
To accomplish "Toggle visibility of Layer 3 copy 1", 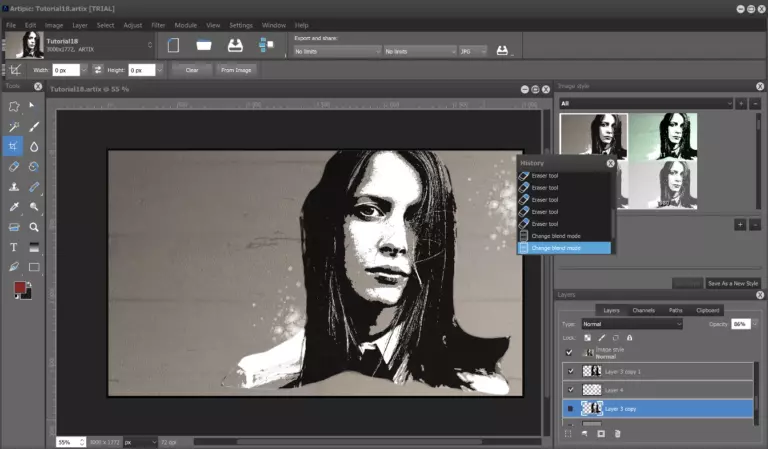I will point(570,371).
